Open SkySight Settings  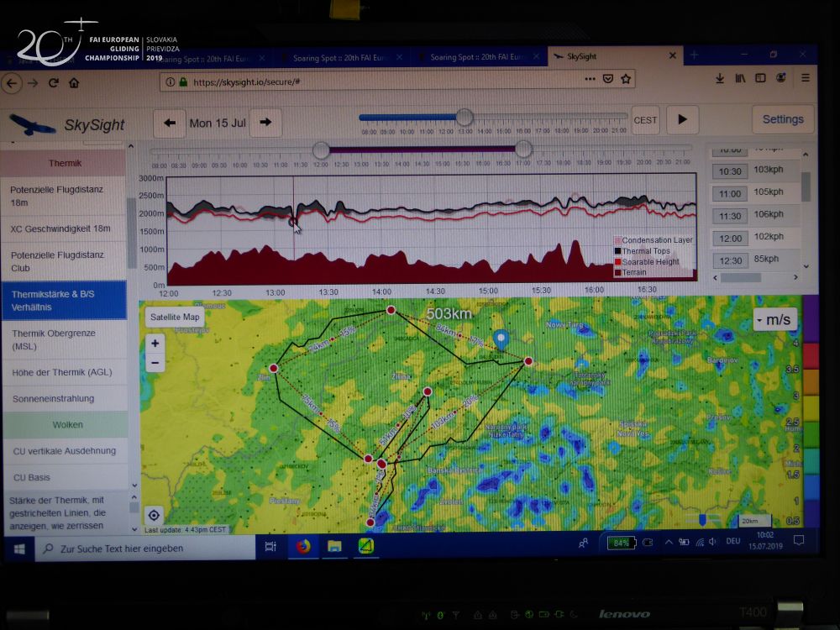tap(783, 119)
